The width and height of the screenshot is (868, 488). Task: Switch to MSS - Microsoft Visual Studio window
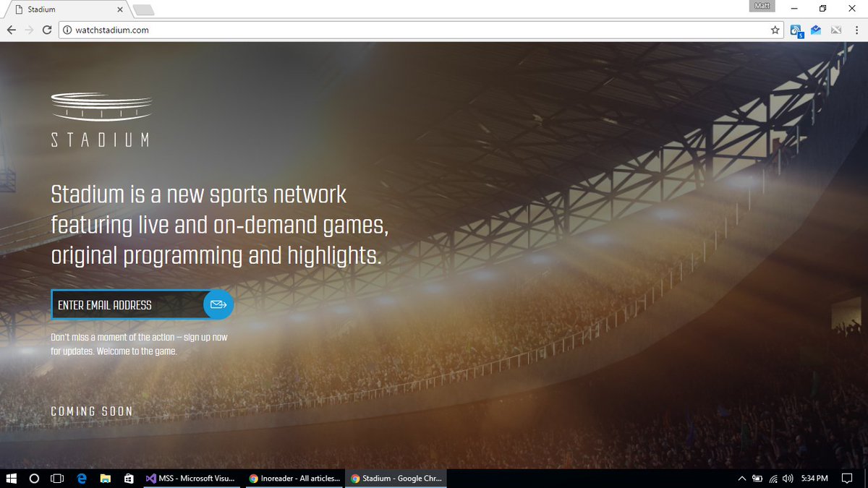tap(191, 478)
